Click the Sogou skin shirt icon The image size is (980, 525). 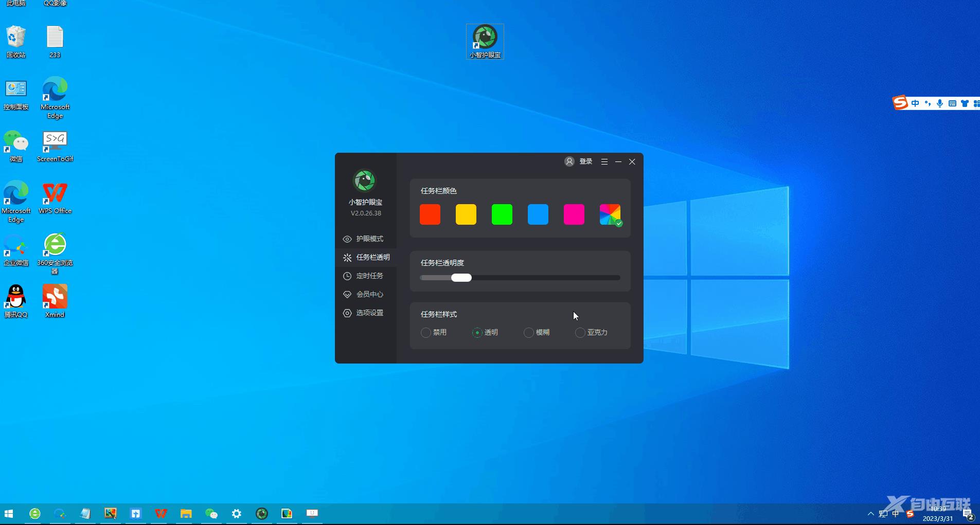tap(965, 103)
